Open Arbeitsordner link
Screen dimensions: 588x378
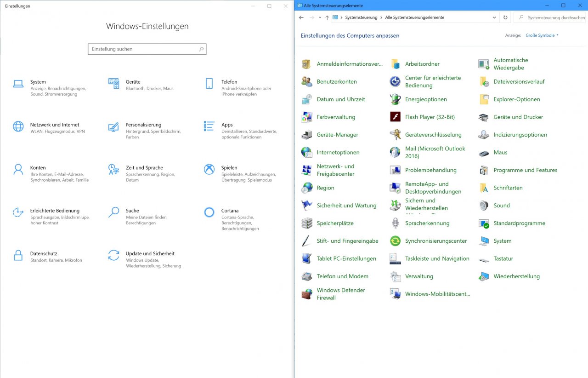422,64
